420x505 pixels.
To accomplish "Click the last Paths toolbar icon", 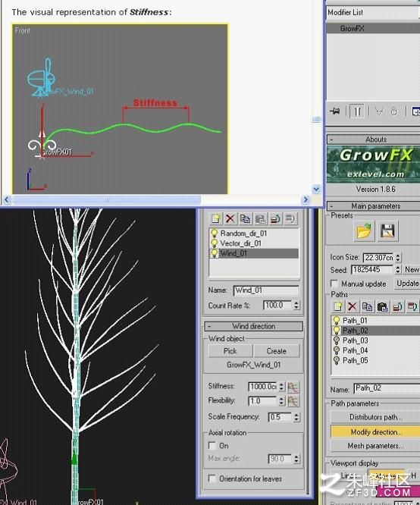I will (412, 306).
